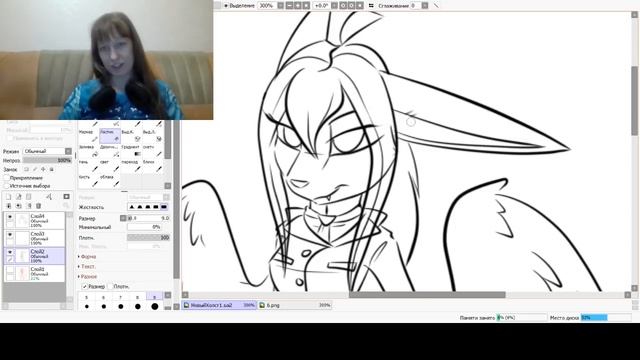
Task: Hide the Слой2 layer
Action: click(10, 252)
